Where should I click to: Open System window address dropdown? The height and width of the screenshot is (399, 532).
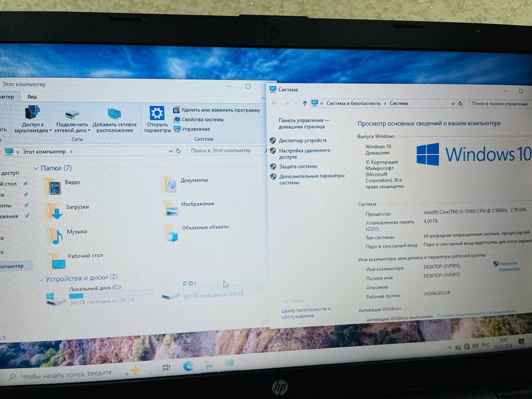point(453,104)
